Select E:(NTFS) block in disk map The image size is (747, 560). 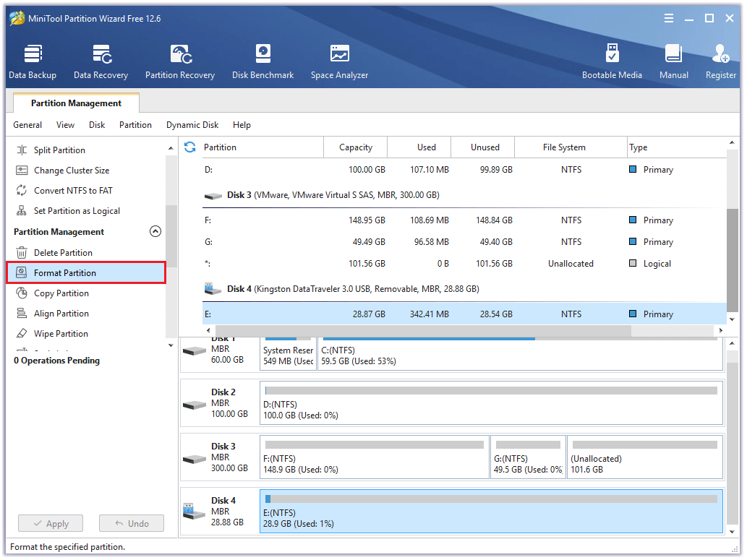tap(491, 511)
